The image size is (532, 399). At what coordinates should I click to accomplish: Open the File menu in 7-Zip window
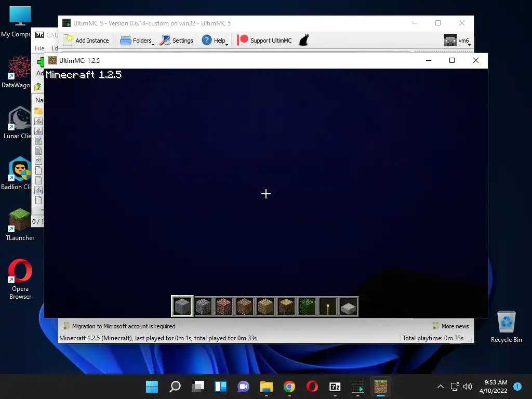pos(39,48)
